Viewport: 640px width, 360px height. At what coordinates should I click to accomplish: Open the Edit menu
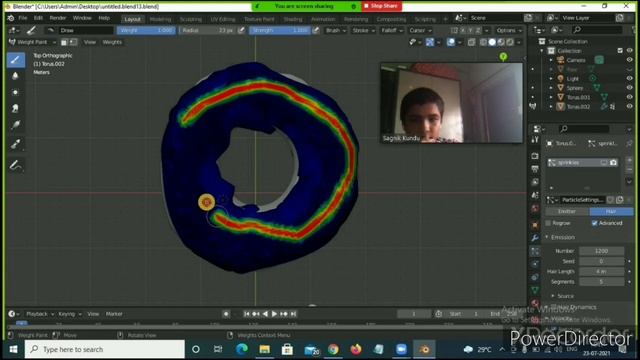pyautogui.click(x=38, y=18)
